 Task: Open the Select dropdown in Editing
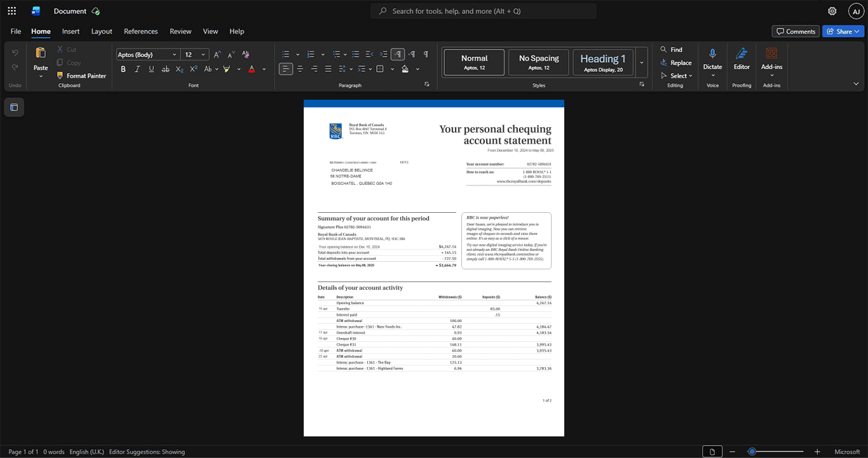click(677, 76)
